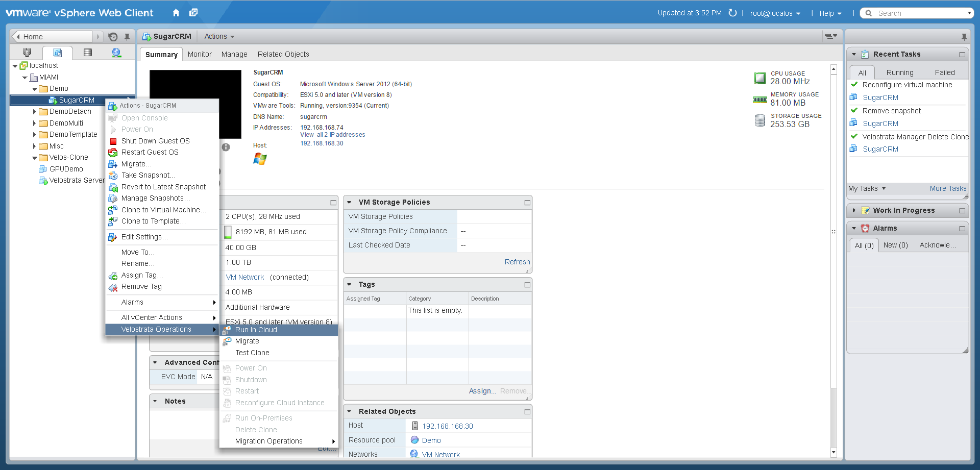Switch to the VMs and Templates view icon
This screenshot has width=980, height=470.
point(57,53)
